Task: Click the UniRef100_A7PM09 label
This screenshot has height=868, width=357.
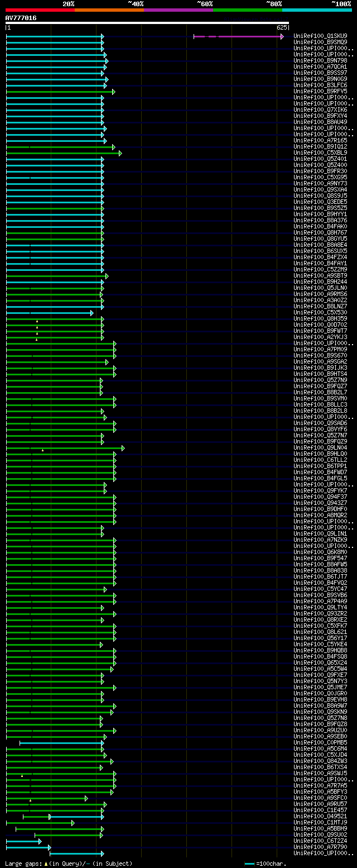Action: coord(320,349)
